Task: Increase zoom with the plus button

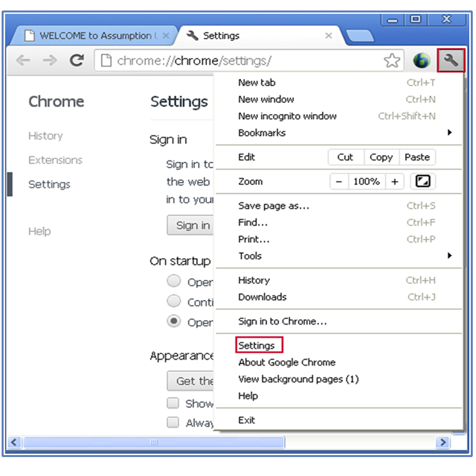Action: 395,182
